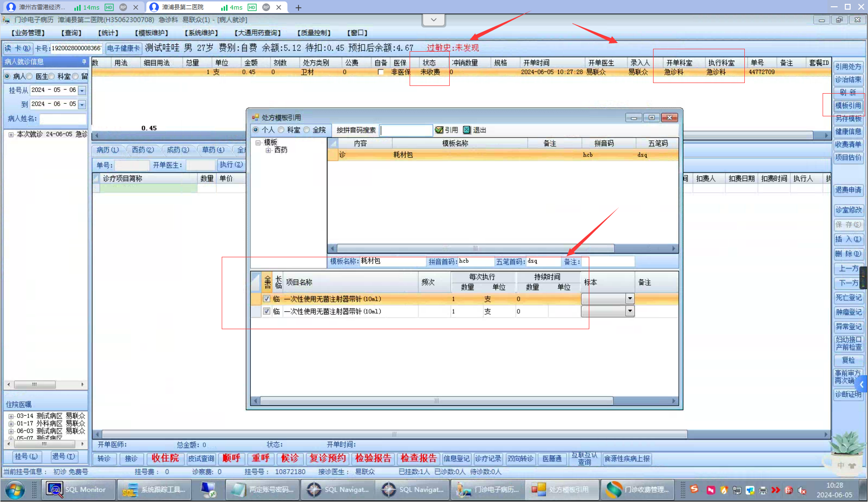868x502 pixels.
Task: Open the 到 date dropdown
Action: coord(82,104)
